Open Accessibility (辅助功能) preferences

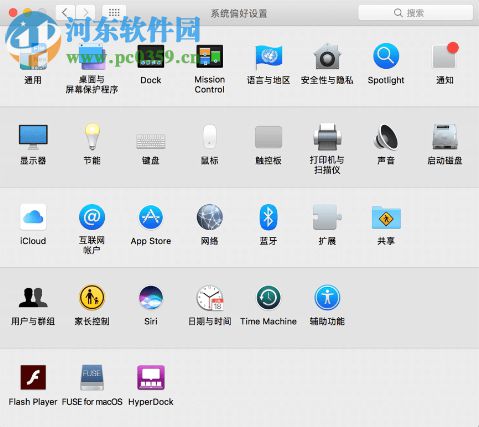(327, 297)
